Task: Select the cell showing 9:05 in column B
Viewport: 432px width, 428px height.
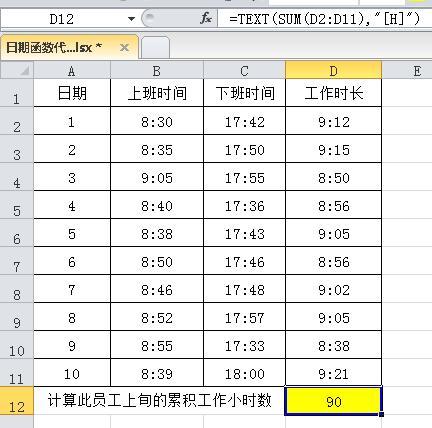Action: (157, 177)
